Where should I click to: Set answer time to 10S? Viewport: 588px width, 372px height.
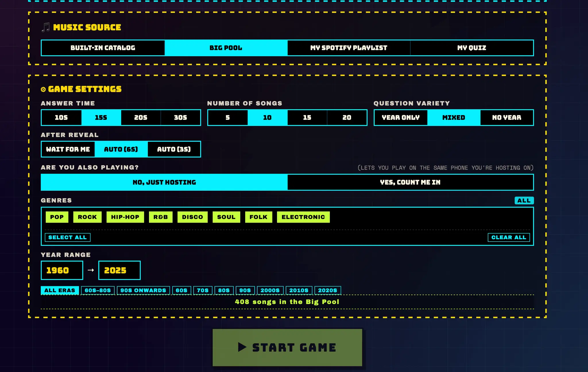61,118
